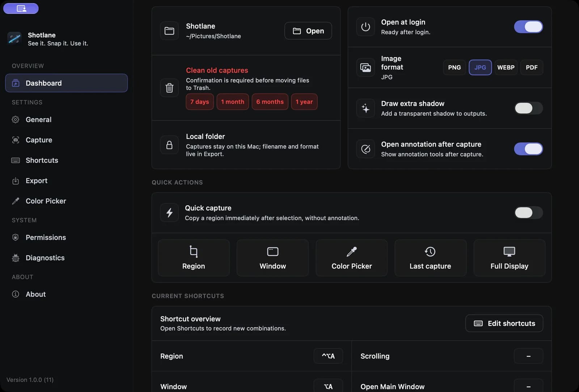Clean captures older than 1 month
579x392 pixels.
tap(233, 102)
